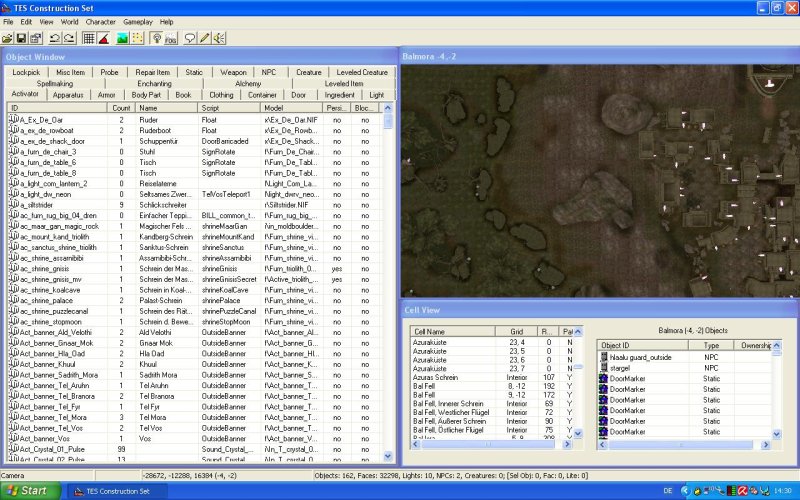800x500 pixels.
Task: Click the Sound speaker toolbar icon
Action: coord(219,38)
